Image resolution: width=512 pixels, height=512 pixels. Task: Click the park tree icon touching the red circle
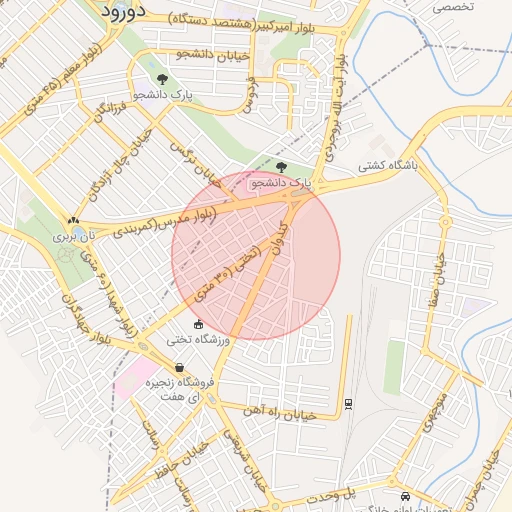point(281,167)
